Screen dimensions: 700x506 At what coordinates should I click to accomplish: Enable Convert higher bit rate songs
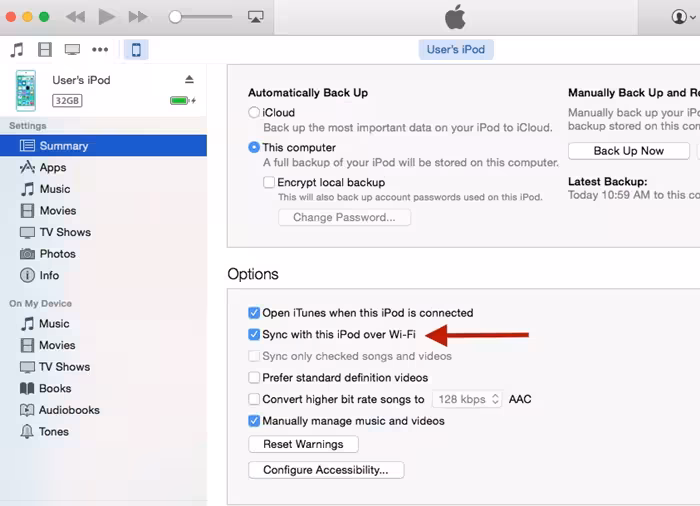click(254, 399)
